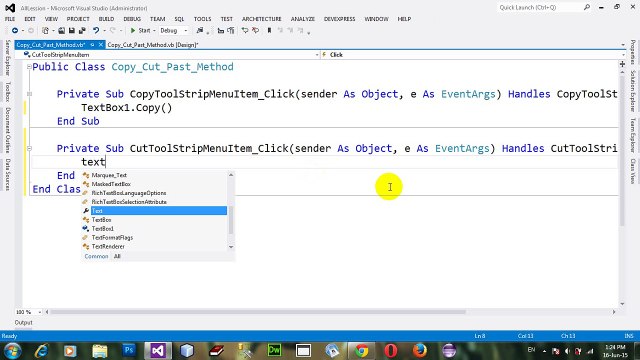640x360 pixels.
Task: Switch to Copy_Cut_Past_Method.vb [Design] tab
Action: point(153,45)
